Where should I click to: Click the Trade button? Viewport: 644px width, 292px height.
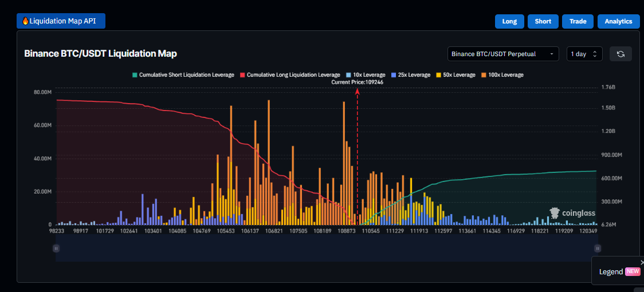click(578, 21)
